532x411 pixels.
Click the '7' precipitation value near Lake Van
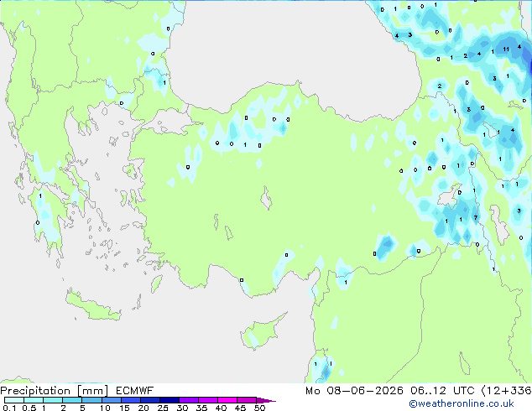tap(476, 218)
